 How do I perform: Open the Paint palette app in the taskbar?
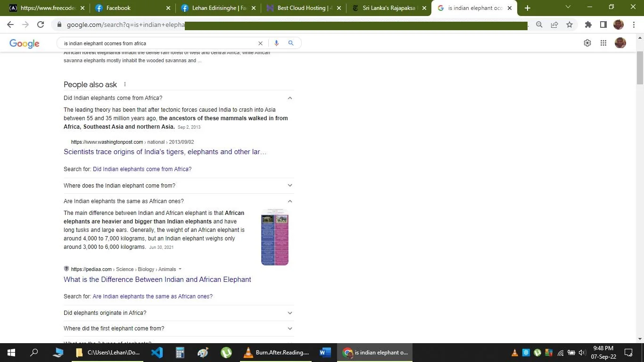click(203, 353)
